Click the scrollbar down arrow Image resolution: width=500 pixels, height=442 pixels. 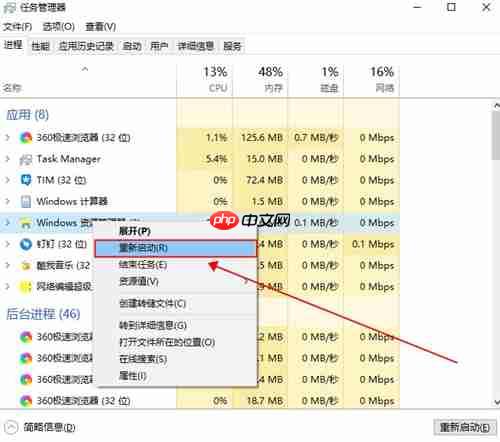[496, 402]
